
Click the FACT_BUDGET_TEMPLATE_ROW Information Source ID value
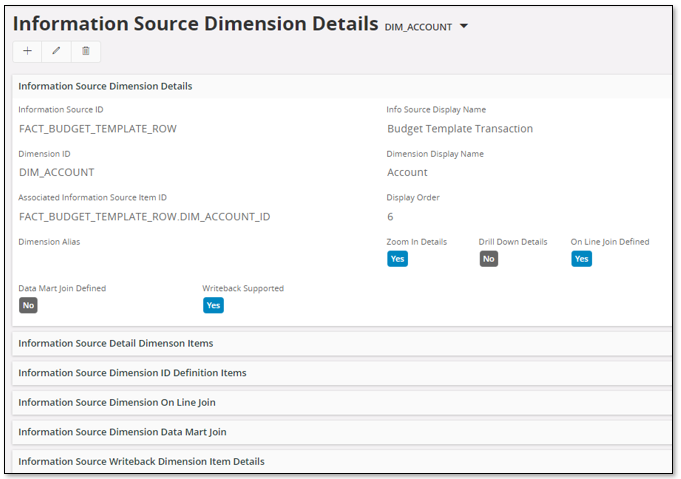(97, 129)
